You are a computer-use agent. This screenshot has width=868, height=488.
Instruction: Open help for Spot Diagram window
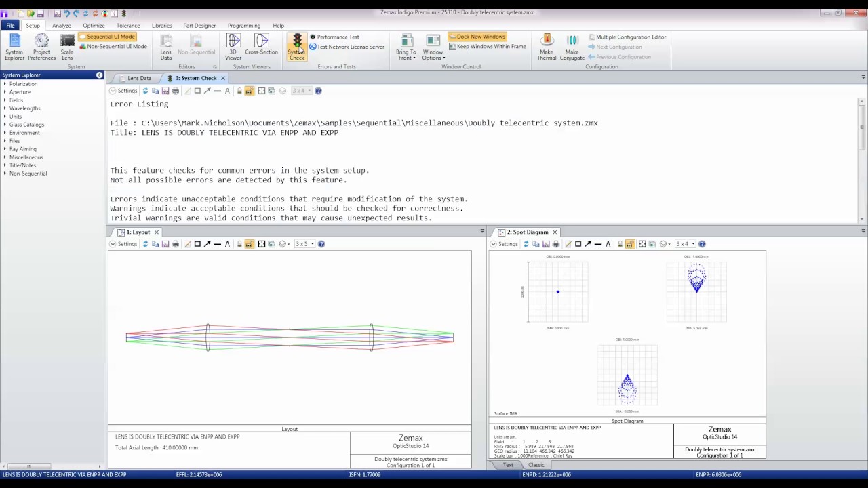702,244
